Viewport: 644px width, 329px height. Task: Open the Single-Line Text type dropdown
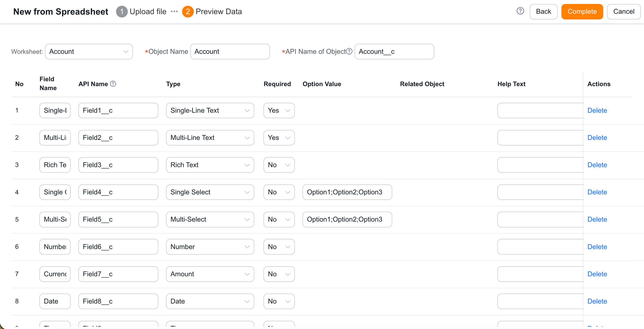click(x=210, y=110)
